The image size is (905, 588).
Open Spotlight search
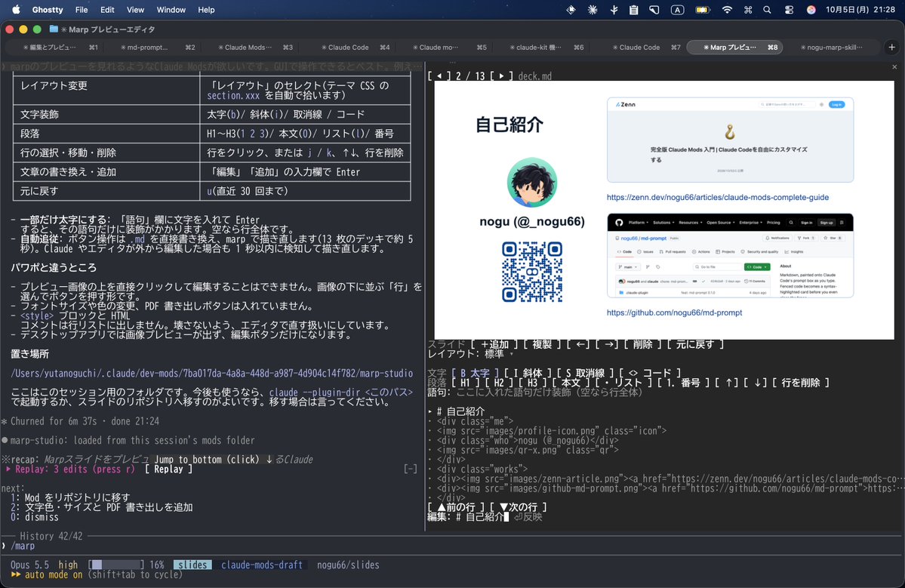(x=767, y=9)
